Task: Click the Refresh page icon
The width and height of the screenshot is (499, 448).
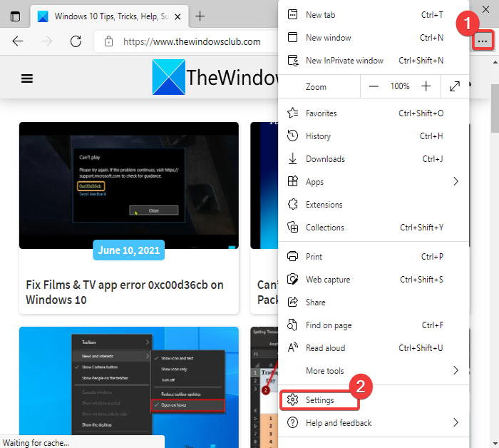Action: [x=76, y=41]
